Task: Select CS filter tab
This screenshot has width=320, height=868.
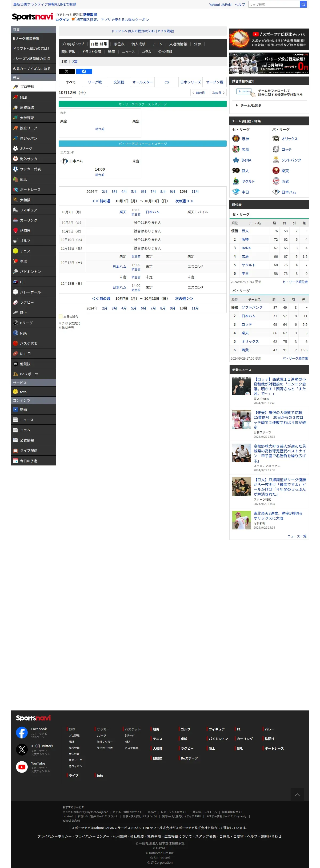Action: (167, 82)
